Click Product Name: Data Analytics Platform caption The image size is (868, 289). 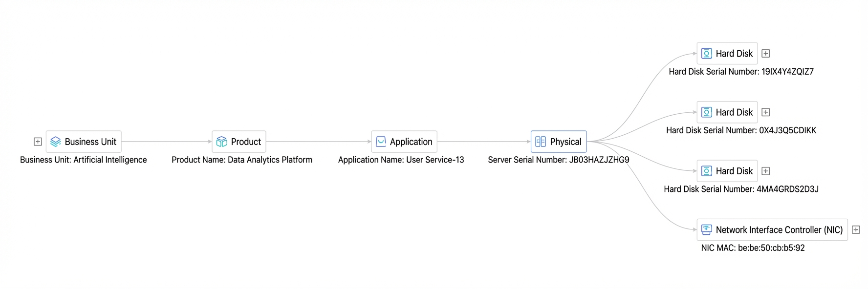[242, 160]
